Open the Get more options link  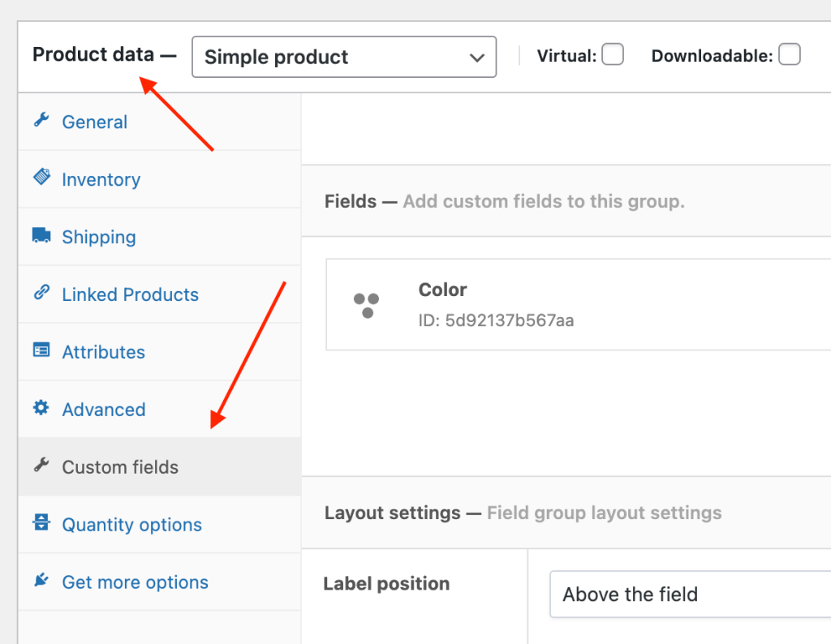(135, 582)
